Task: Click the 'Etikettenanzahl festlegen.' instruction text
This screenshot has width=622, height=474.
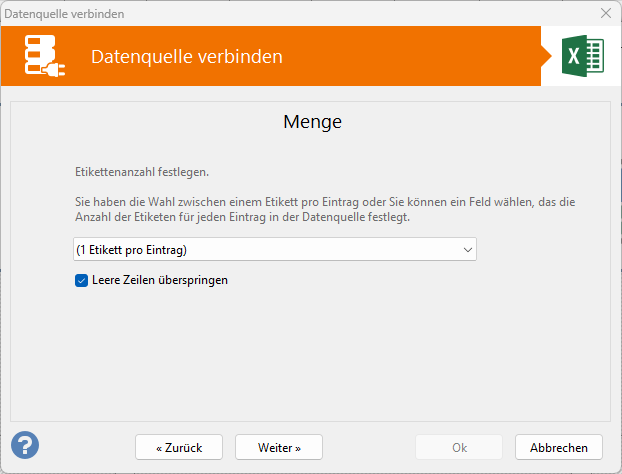Action: (x=142, y=172)
